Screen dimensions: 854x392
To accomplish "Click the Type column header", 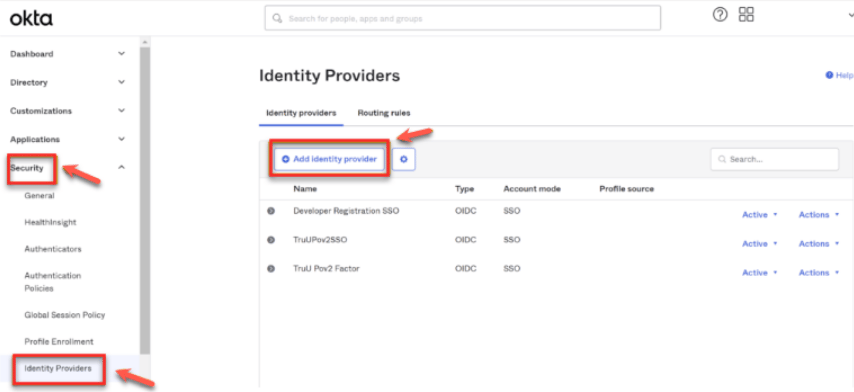I will point(465,189).
